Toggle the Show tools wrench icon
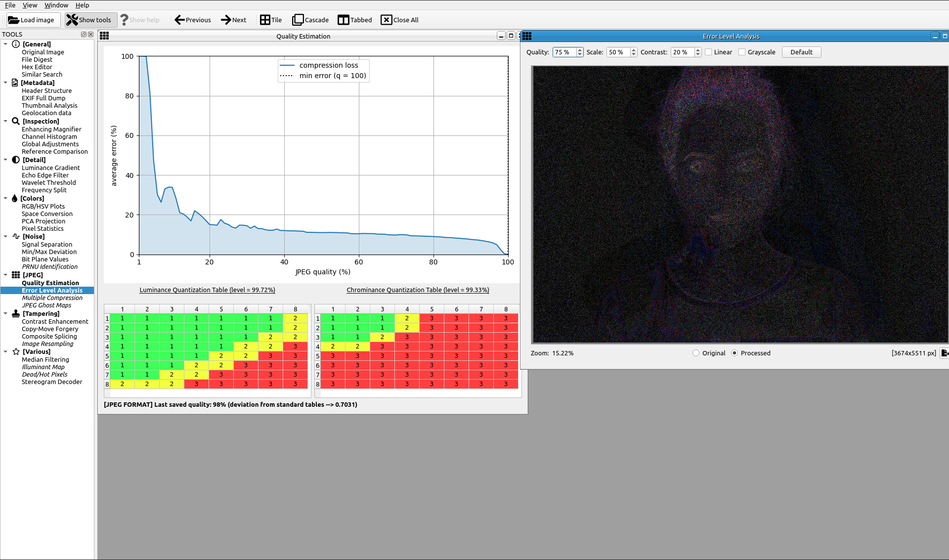949x560 pixels. coord(72,20)
